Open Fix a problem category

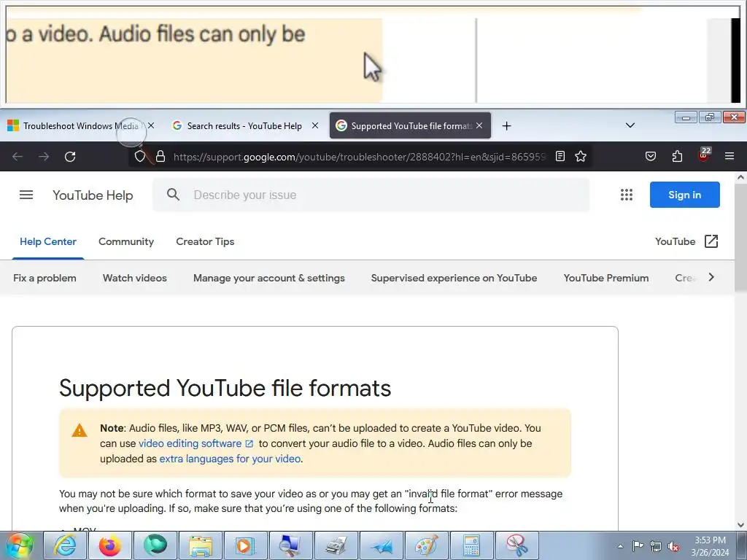44,278
